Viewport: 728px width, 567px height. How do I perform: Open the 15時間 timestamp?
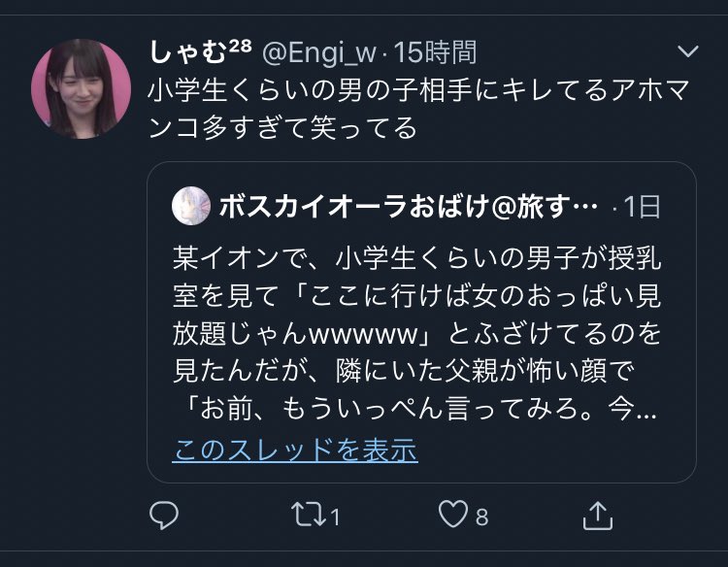[x=435, y=52]
